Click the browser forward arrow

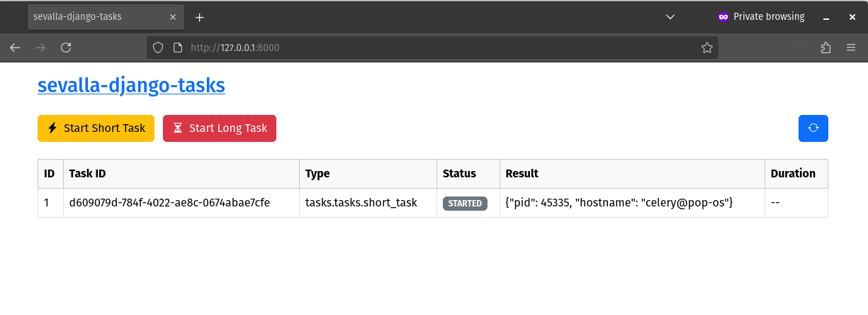coord(40,48)
